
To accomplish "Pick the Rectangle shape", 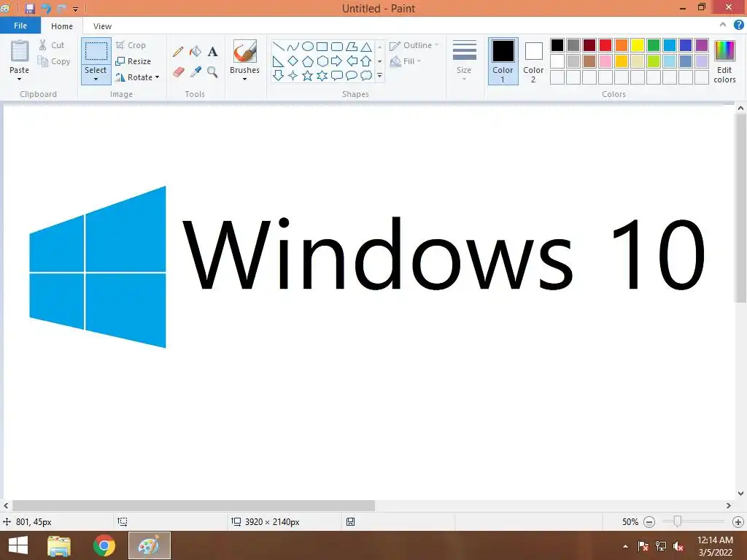I will 322,46.
